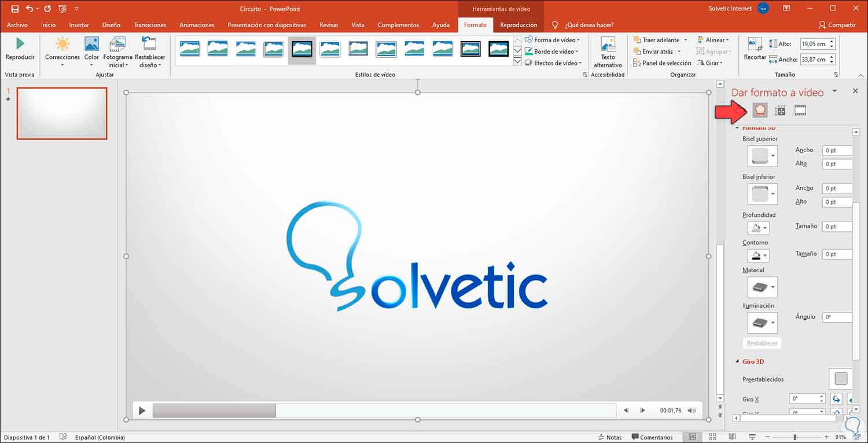This screenshot has width=868, height=443.
Task: Go to the Animaciones tab
Action: (x=197, y=25)
